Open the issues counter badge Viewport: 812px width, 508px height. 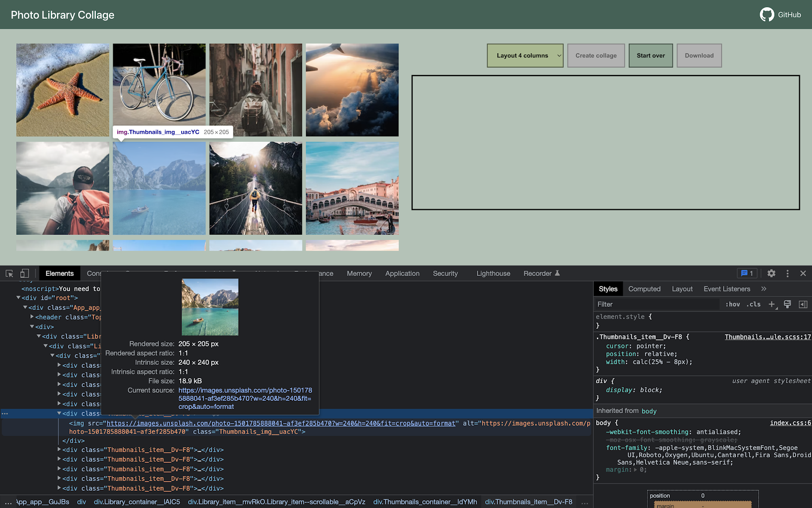[x=747, y=273]
